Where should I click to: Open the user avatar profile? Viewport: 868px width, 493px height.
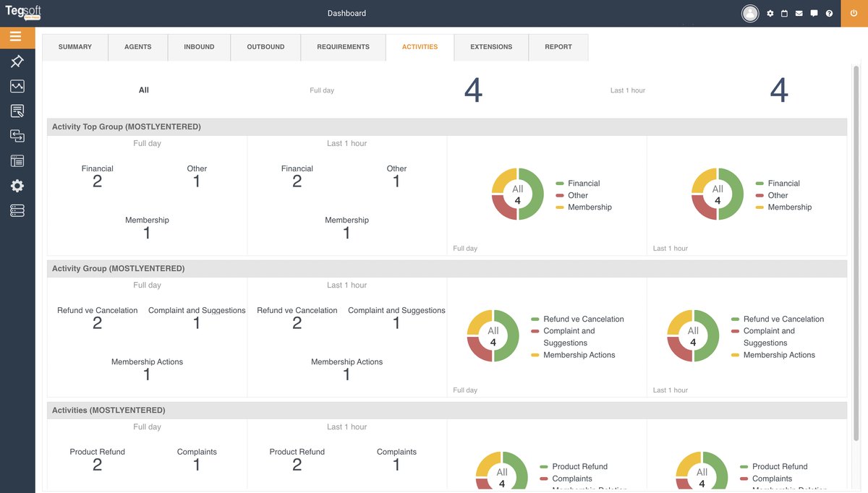click(x=750, y=13)
